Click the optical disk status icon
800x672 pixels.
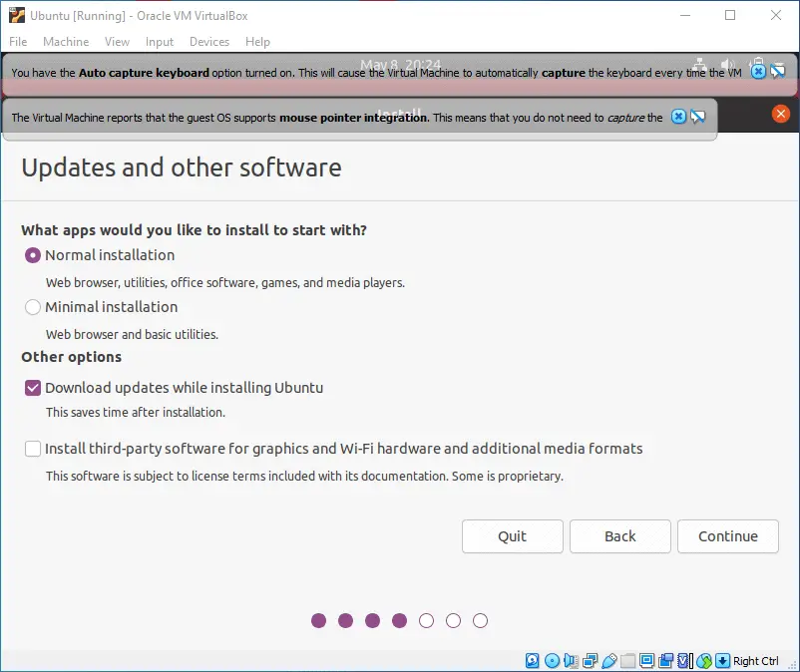[552, 661]
